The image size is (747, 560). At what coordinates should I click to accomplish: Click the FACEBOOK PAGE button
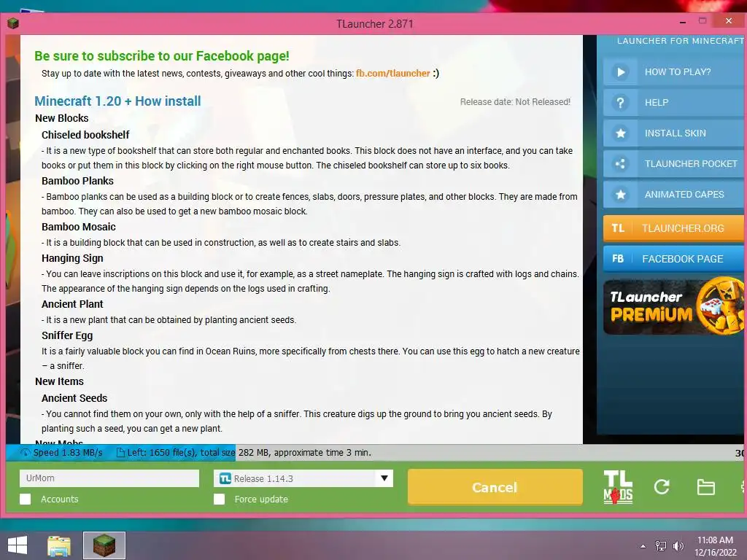pos(673,259)
